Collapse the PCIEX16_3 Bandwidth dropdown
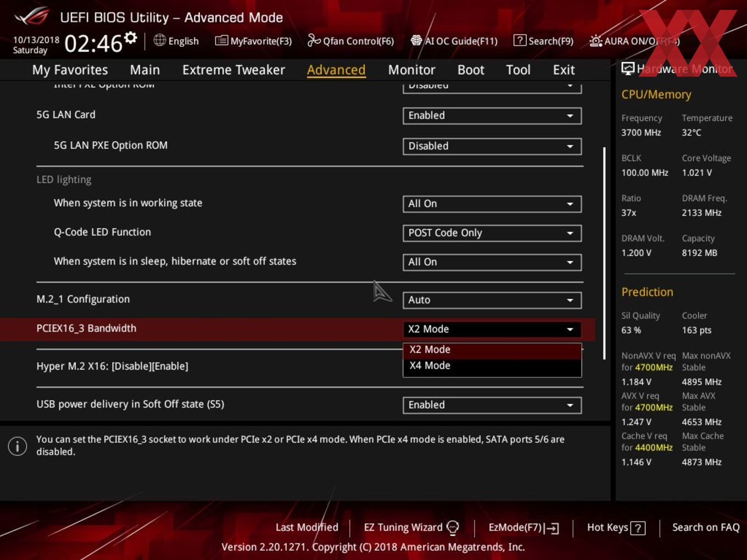747x560 pixels. (492, 329)
